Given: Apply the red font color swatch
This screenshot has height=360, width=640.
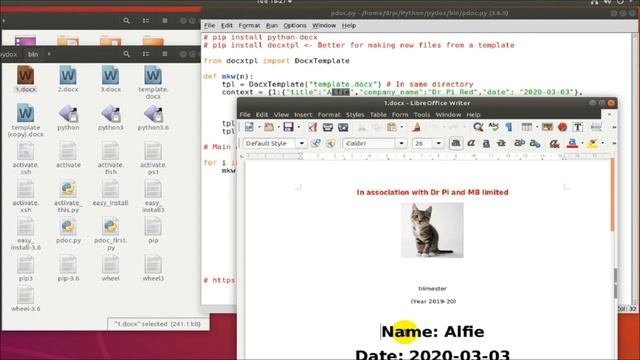Looking at the screenshot, I should 572,143.
